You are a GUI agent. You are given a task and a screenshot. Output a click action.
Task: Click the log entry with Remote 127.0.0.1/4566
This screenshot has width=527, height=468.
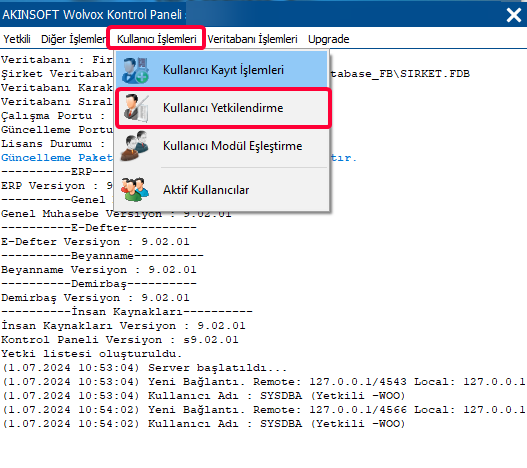tap(264, 410)
